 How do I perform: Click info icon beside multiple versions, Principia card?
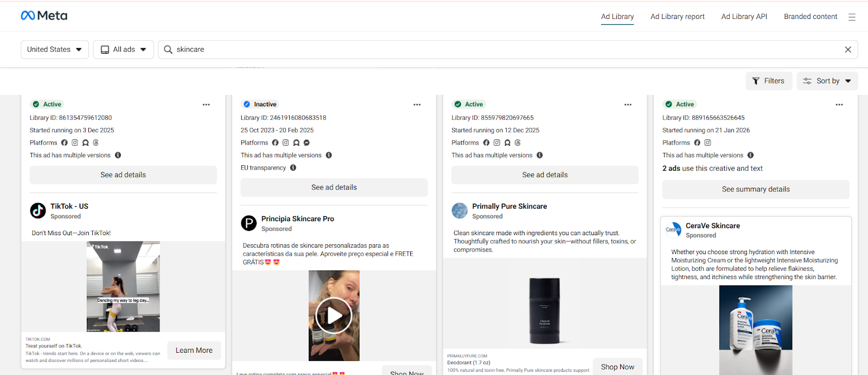pyautogui.click(x=329, y=155)
